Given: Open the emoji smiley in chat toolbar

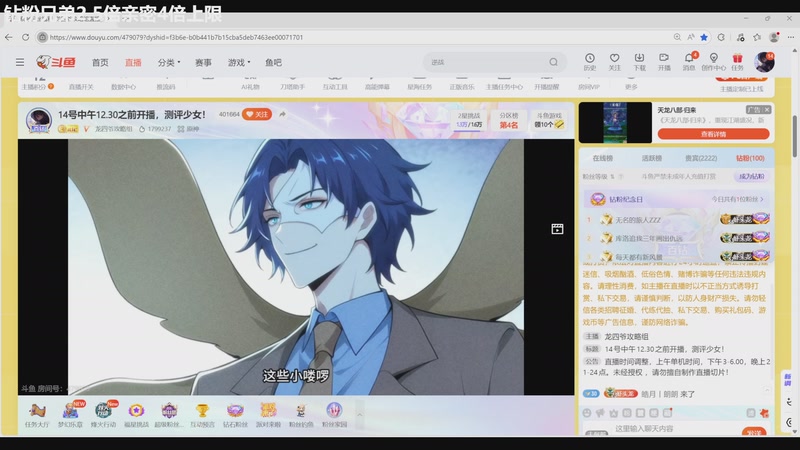Looking at the screenshot, I should (587, 413).
